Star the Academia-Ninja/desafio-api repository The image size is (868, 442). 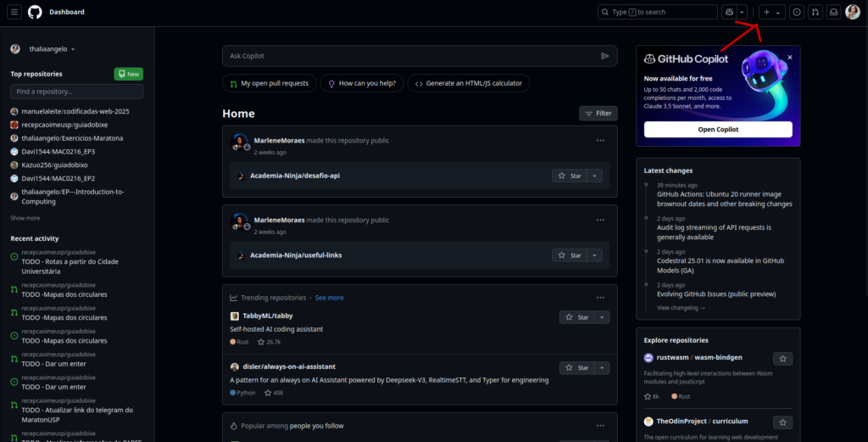(569, 176)
